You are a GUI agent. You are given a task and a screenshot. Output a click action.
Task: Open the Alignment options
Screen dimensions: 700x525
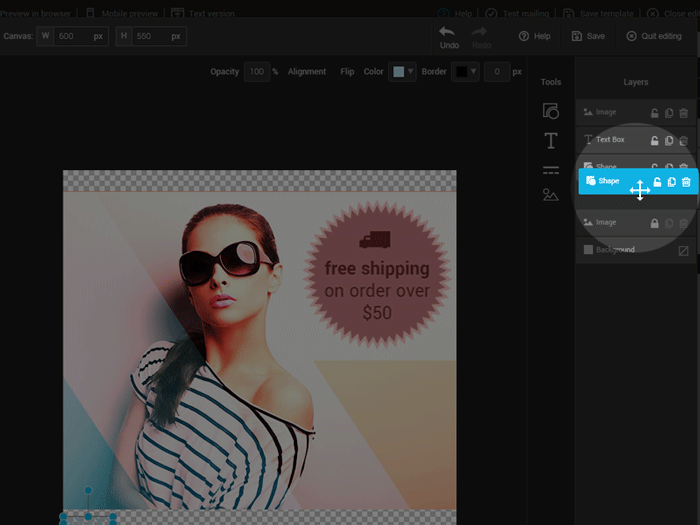click(x=307, y=72)
